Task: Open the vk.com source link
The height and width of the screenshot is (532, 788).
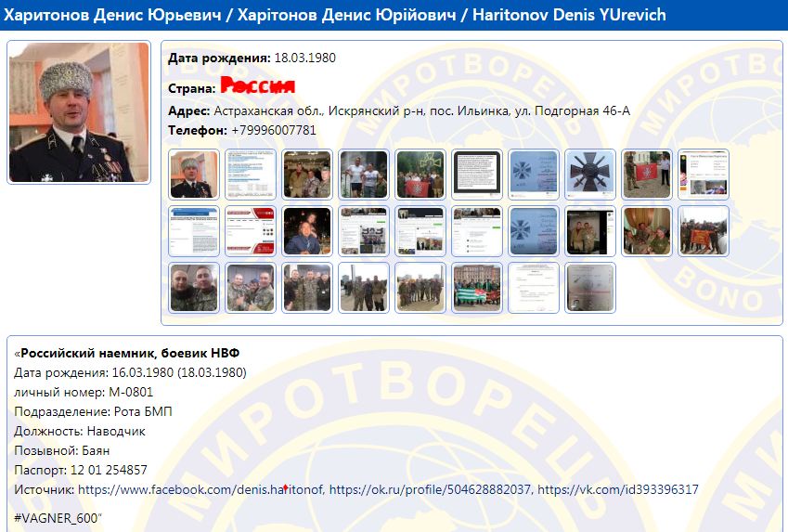Action: [x=617, y=489]
